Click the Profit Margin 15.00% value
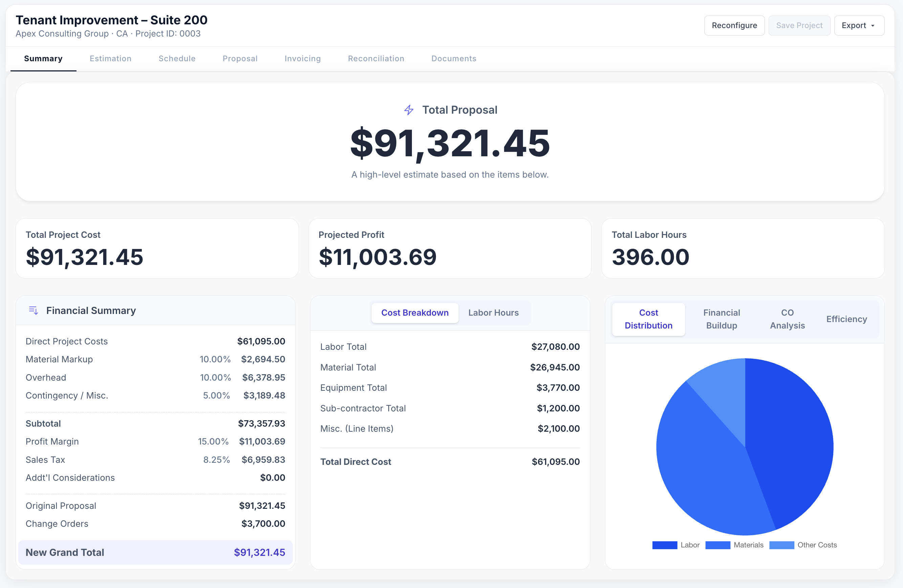Screen dimensions: 903x588 point(213,441)
